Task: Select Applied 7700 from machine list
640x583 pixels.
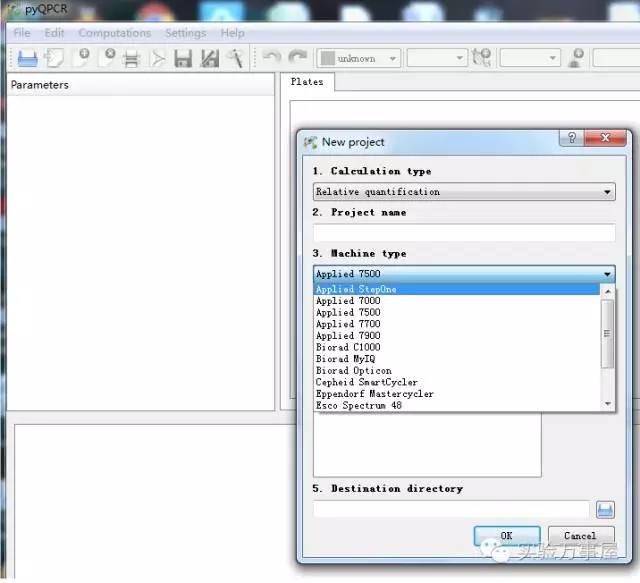Action: tap(457, 324)
